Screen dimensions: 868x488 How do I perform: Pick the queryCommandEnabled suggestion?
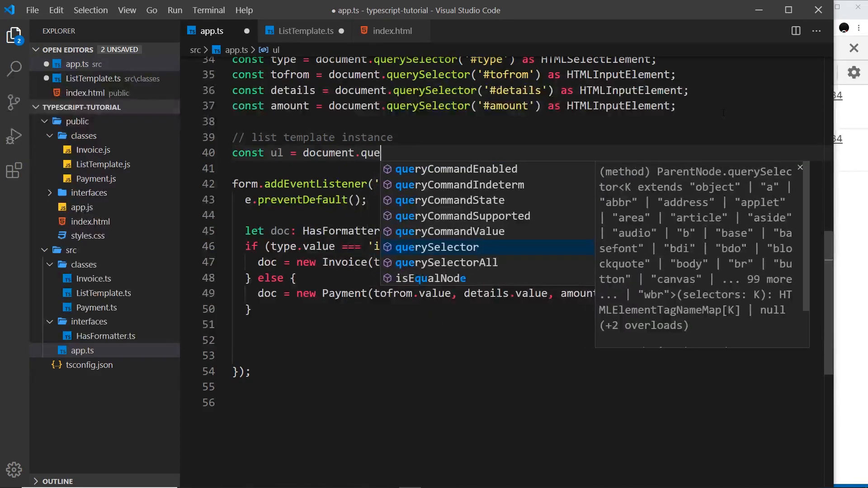[487, 169]
